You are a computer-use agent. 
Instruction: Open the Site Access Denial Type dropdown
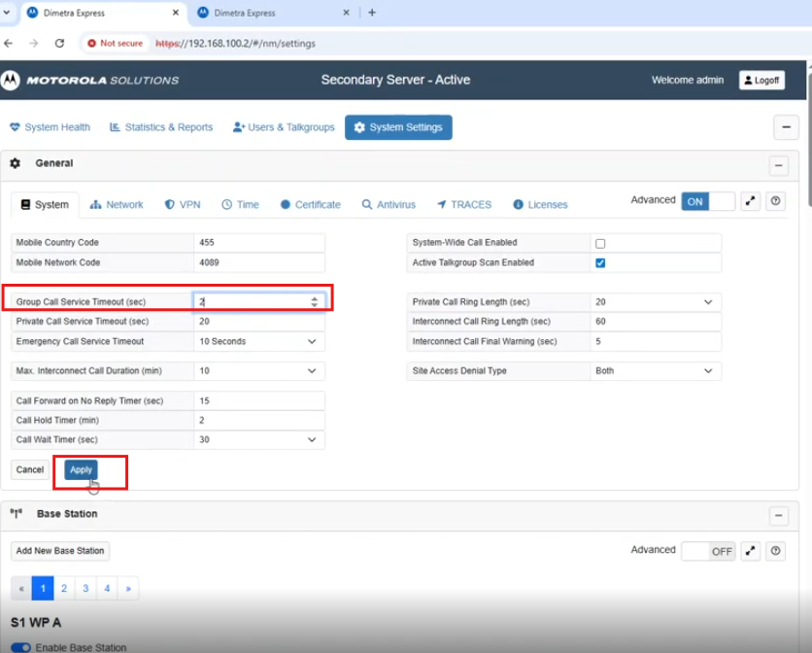(655, 371)
